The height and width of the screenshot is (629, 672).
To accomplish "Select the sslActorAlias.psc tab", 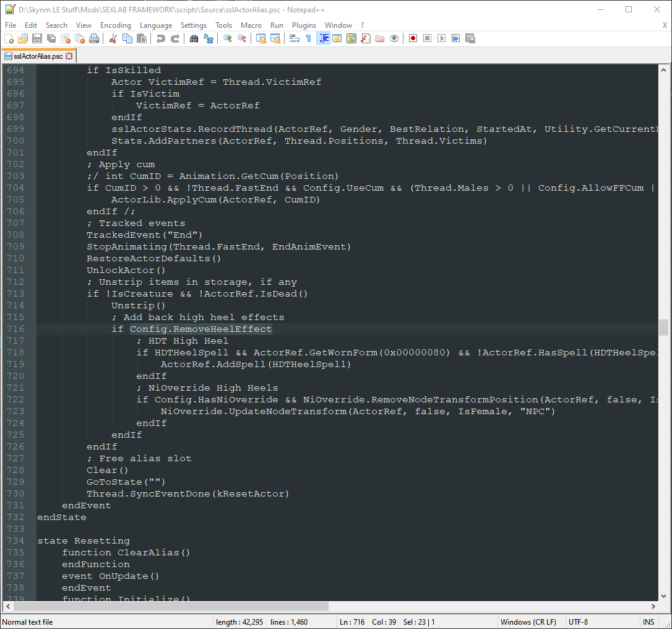I will pyautogui.click(x=38, y=56).
